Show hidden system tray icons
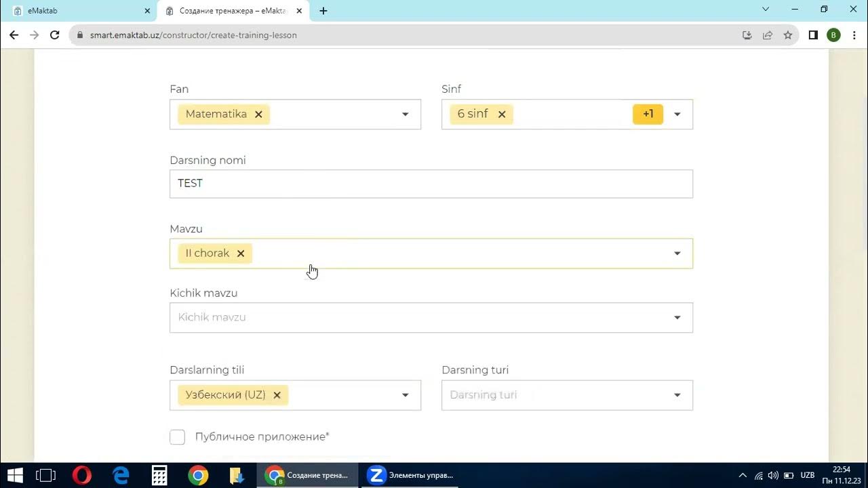Screen dimensions: 868x488 [x=743, y=476]
